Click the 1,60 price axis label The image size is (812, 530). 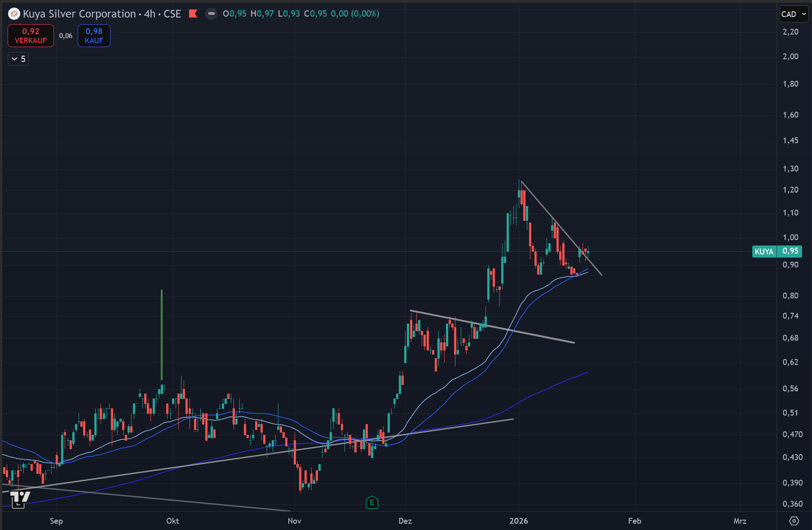point(790,115)
